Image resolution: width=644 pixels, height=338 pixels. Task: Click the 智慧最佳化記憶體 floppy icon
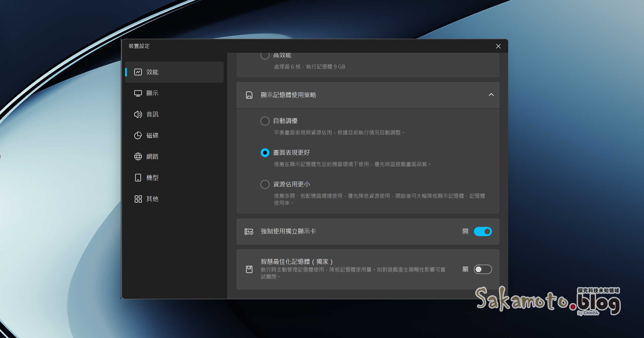coord(249,269)
